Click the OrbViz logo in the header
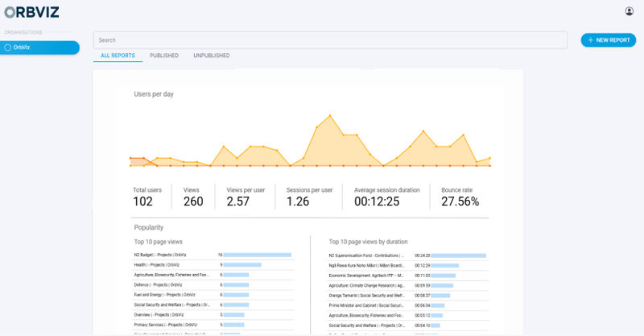Viewport: 644px width, 336px height. (x=31, y=12)
